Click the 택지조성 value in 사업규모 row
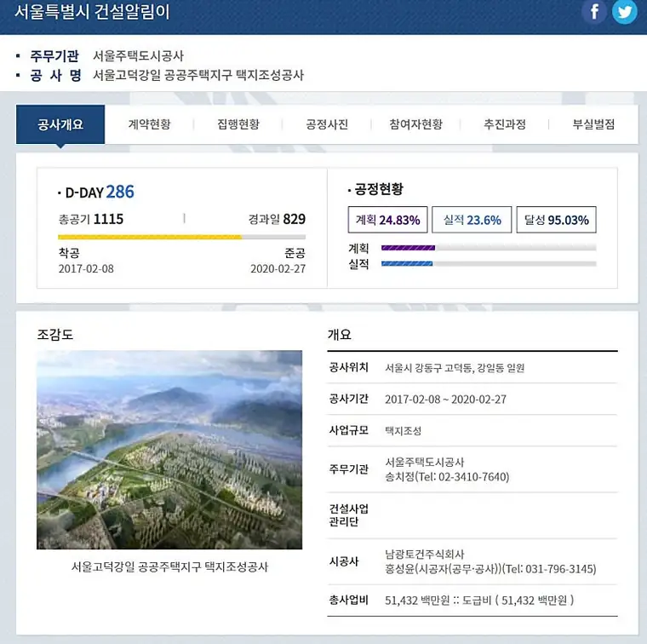 coord(403,430)
